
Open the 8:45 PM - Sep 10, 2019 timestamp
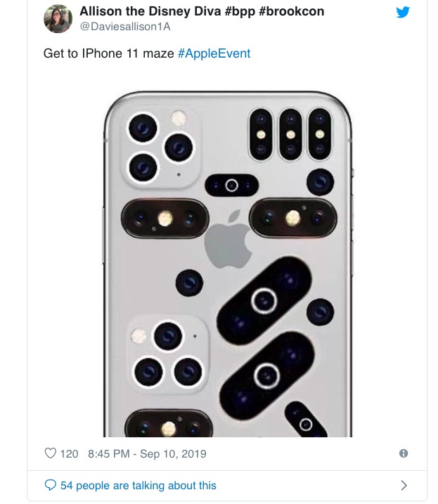[148, 453]
